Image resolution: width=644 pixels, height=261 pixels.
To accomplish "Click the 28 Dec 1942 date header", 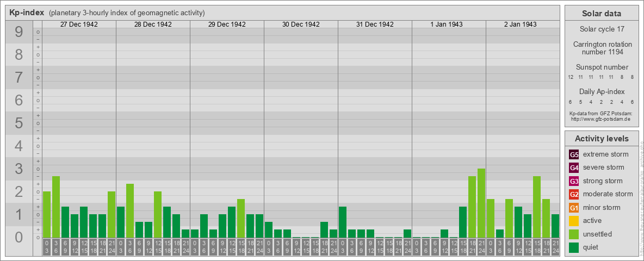I will (153, 24).
